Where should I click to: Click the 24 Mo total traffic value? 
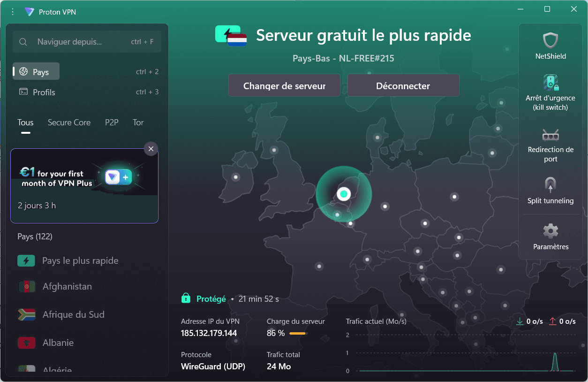[x=279, y=367]
